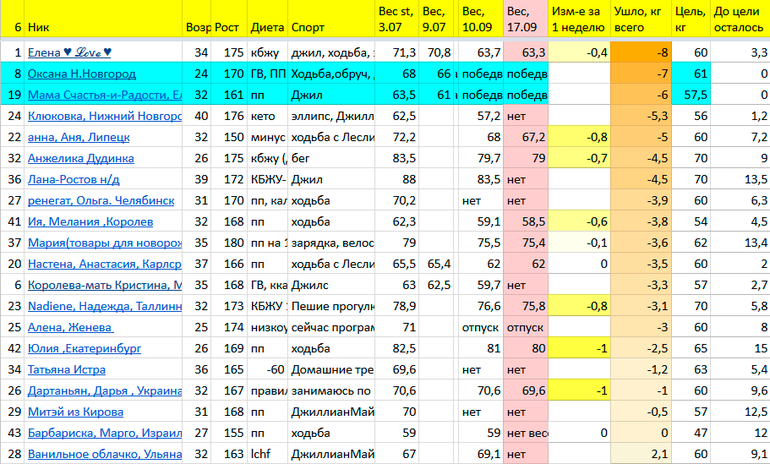Image resolution: width=770 pixels, height=464 pixels.
Task: Select the 'lchf' diet cell
Action: click(x=263, y=453)
